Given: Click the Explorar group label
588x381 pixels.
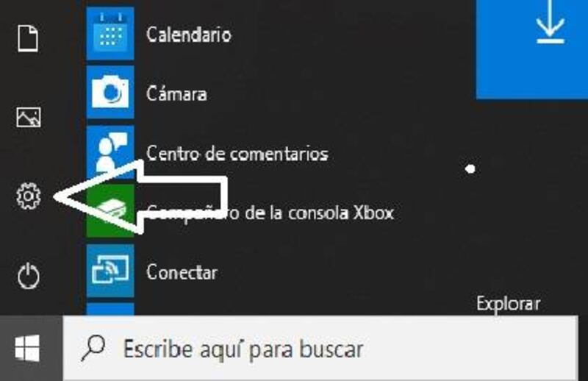Looking at the screenshot, I should point(509,303).
